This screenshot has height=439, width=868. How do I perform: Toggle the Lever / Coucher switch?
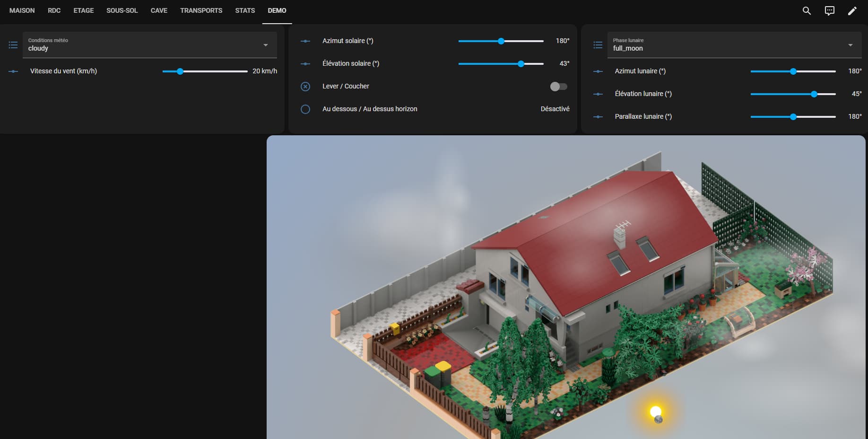[x=558, y=86]
